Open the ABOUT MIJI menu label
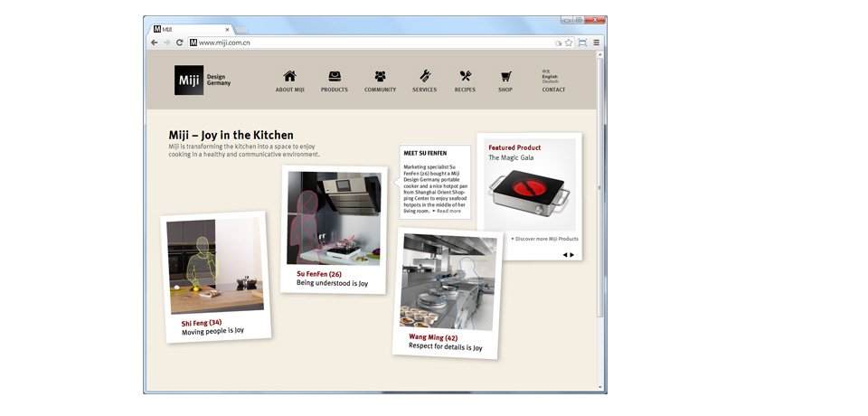 pos(290,90)
